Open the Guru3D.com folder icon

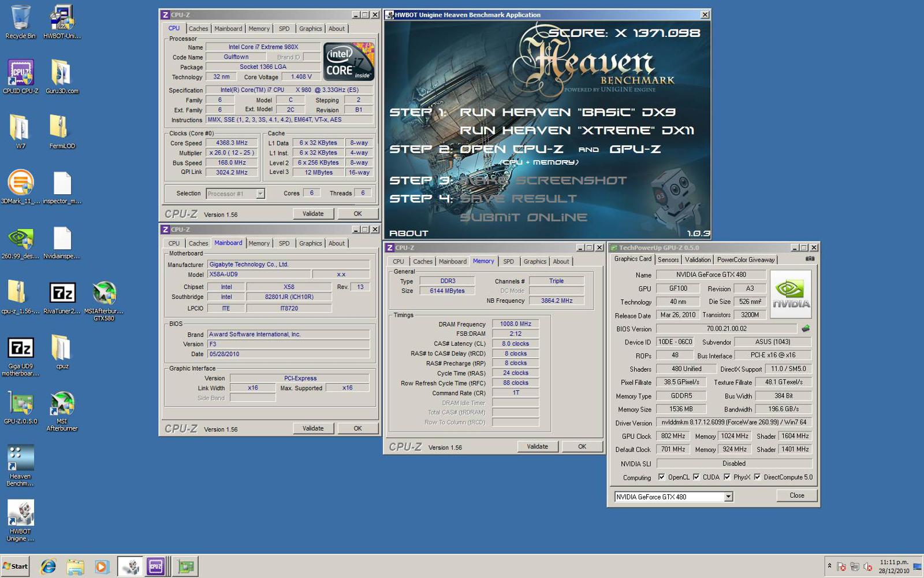62,77
